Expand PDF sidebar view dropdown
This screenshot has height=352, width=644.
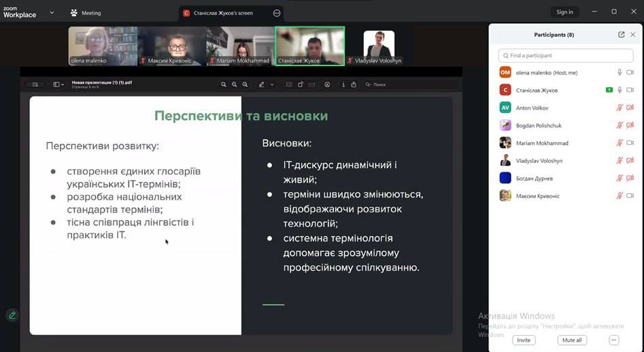(58, 84)
